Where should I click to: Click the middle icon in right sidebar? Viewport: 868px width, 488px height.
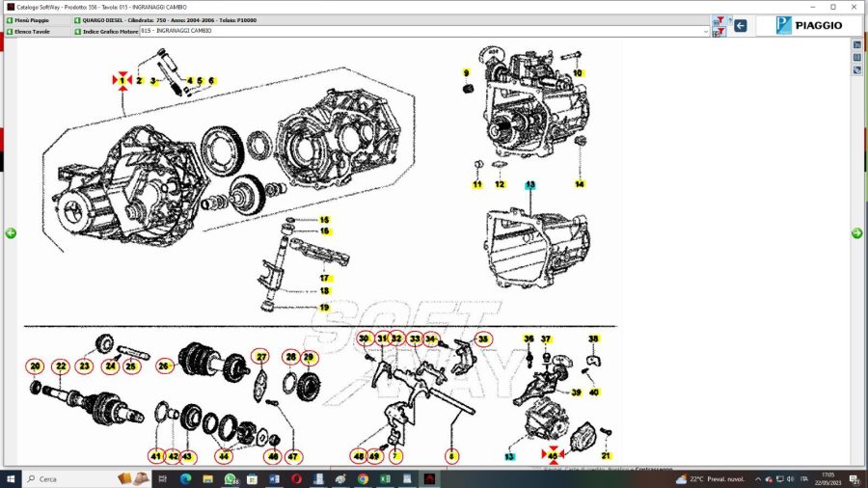click(x=857, y=57)
